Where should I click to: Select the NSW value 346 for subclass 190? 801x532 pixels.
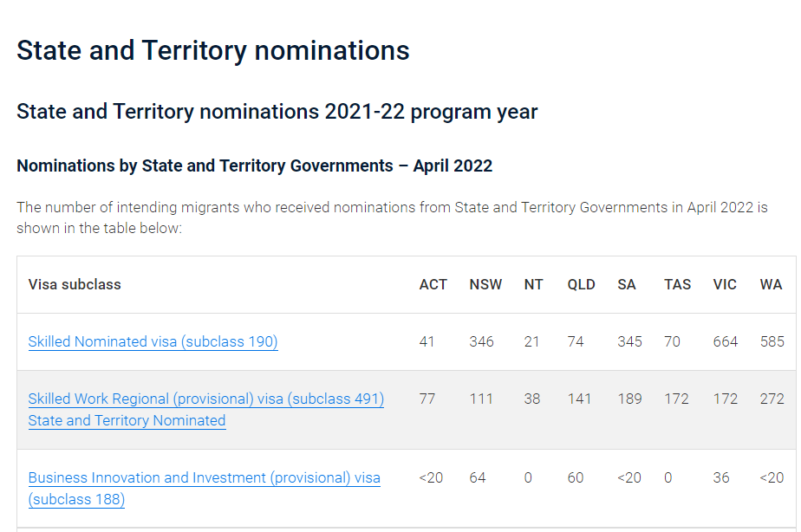pos(481,341)
